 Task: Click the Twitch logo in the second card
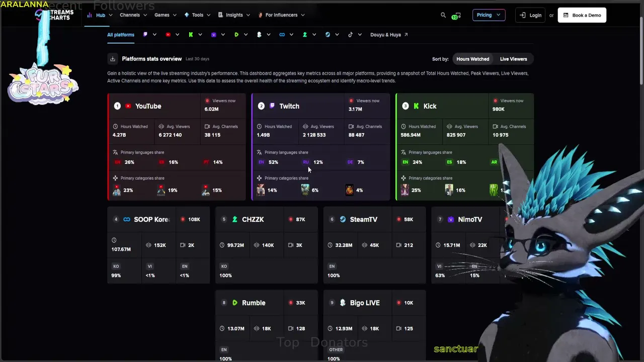pyautogui.click(x=272, y=106)
